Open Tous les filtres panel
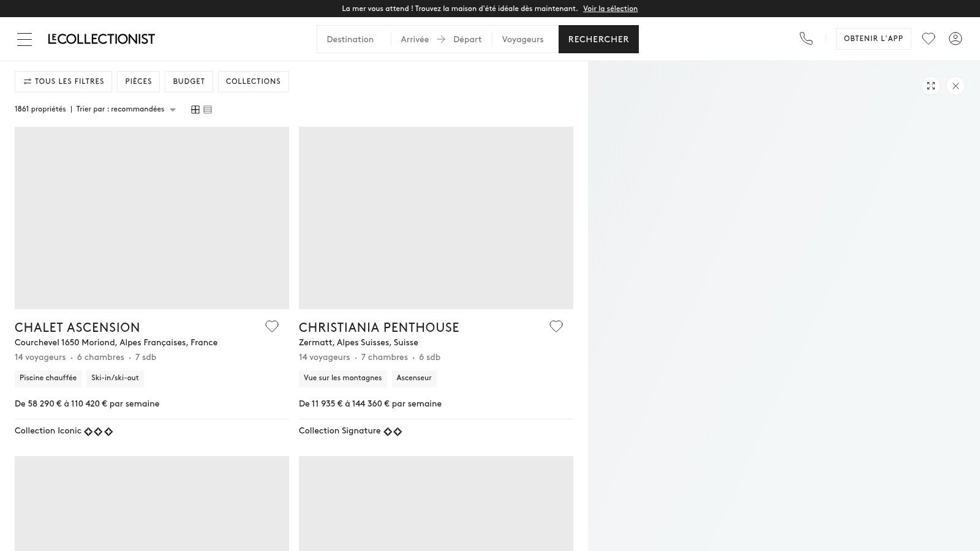Image resolution: width=980 pixels, height=551 pixels. click(x=64, y=81)
